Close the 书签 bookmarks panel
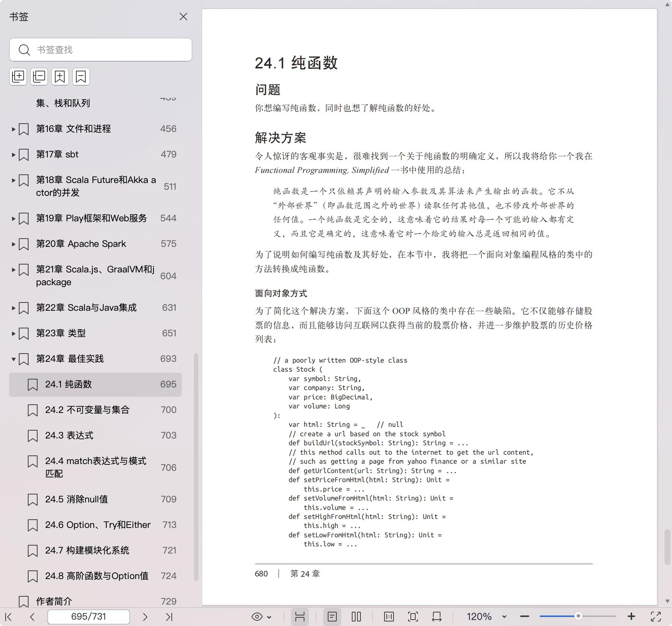Viewport: 672px width, 626px height. coord(183,17)
